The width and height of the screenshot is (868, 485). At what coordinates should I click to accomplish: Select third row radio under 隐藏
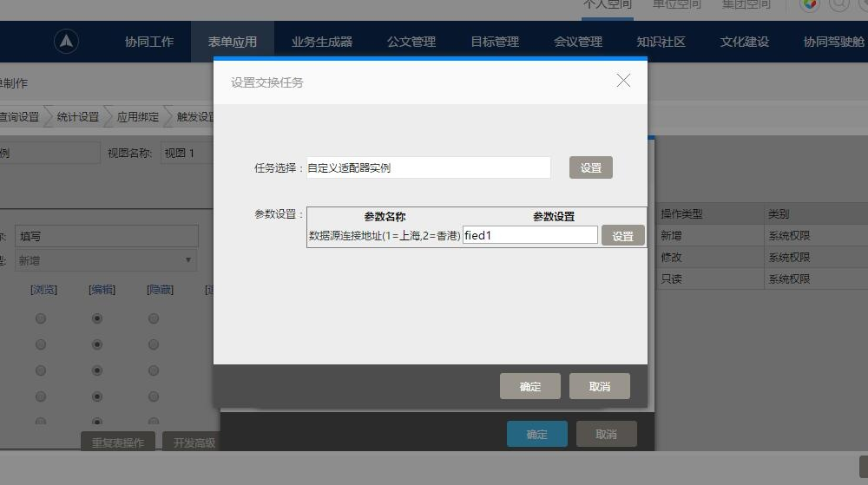point(154,370)
